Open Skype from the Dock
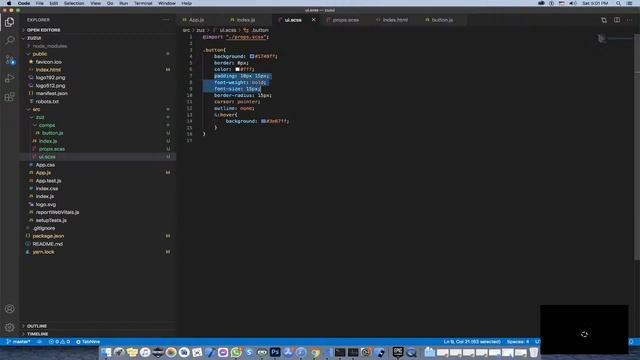The image size is (640, 360). (249, 352)
